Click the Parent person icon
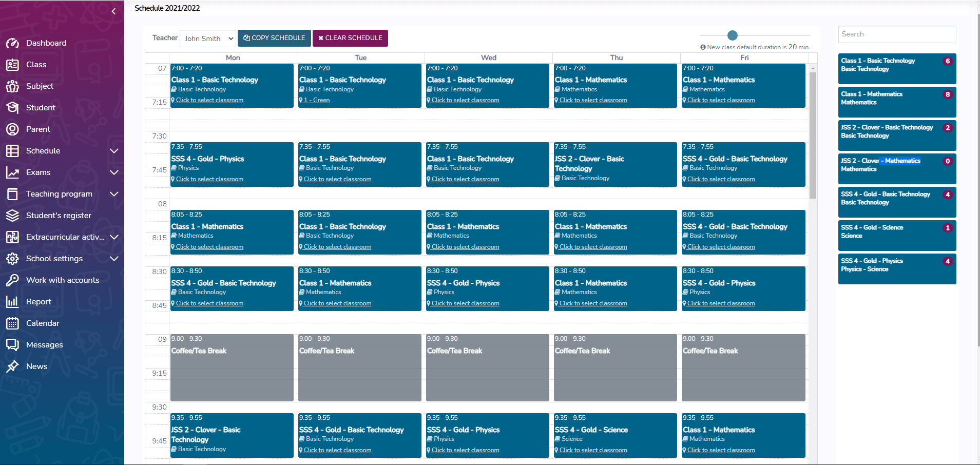Image resolution: width=980 pixels, height=465 pixels. [x=12, y=129]
